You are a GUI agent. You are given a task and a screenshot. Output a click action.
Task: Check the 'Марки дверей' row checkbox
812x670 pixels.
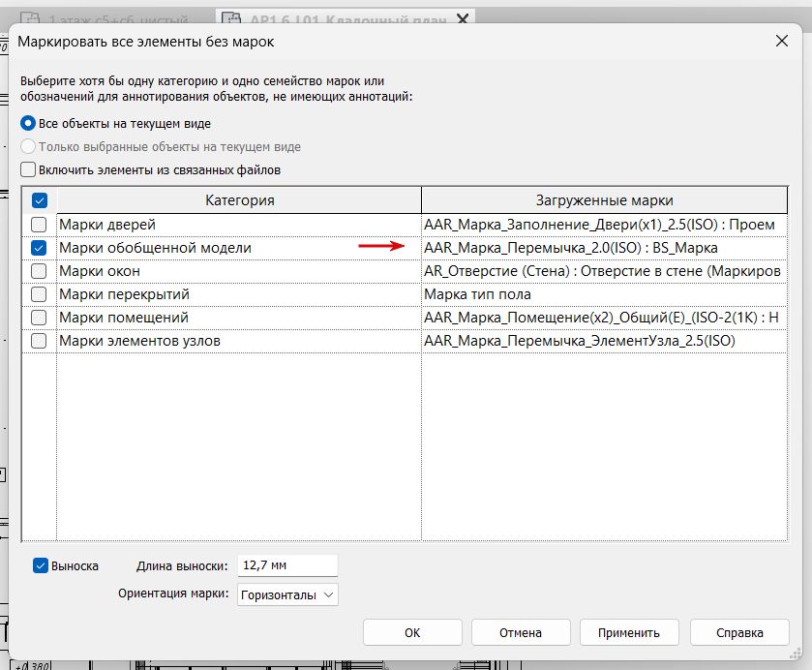point(39,225)
